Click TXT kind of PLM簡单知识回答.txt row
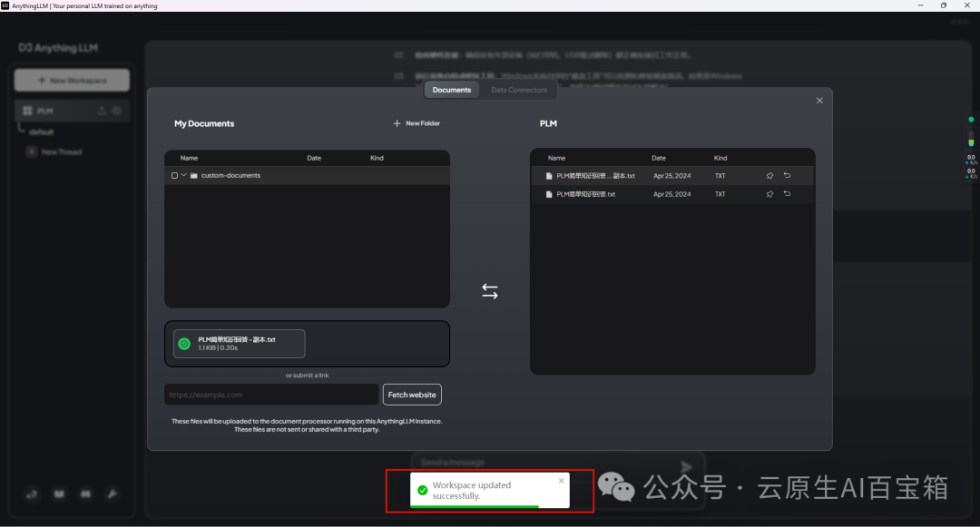This screenshot has width=980, height=527. pos(720,194)
